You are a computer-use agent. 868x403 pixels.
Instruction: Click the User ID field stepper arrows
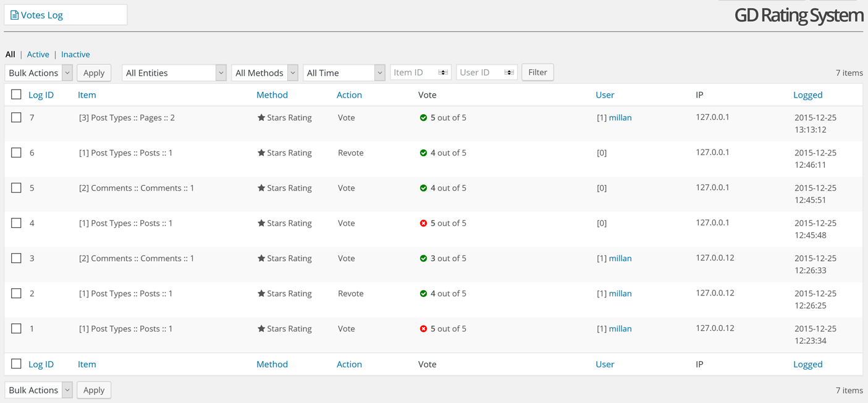pos(509,72)
